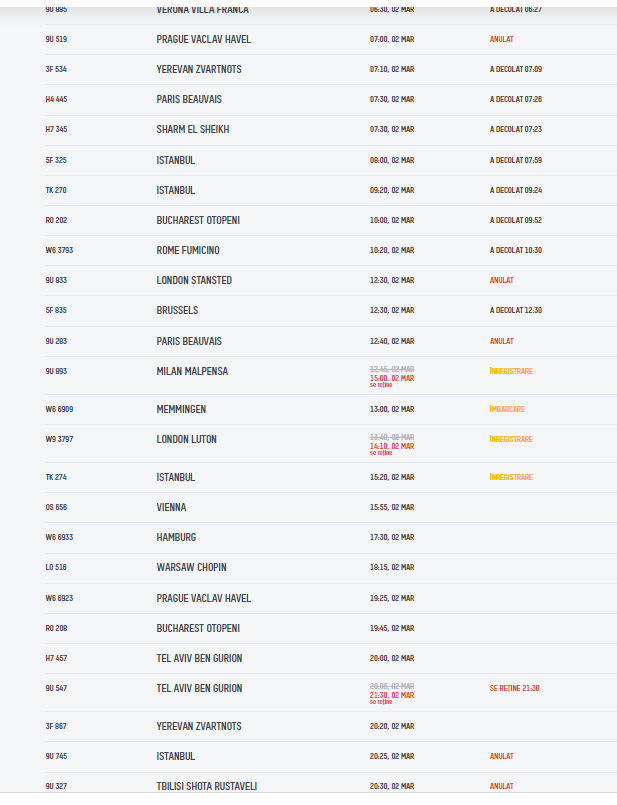Image resolution: width=617 pixels, height=805 pixels.
Task: Select the Yerevan Zvartnots 3F 534 destination
Action: (x=199, y=69)
